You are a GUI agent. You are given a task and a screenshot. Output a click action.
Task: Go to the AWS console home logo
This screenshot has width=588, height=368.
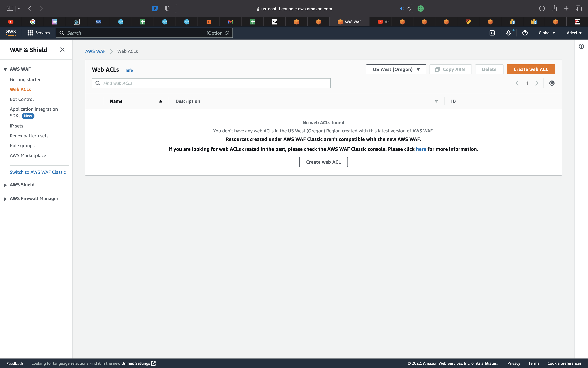coord(11,33)
